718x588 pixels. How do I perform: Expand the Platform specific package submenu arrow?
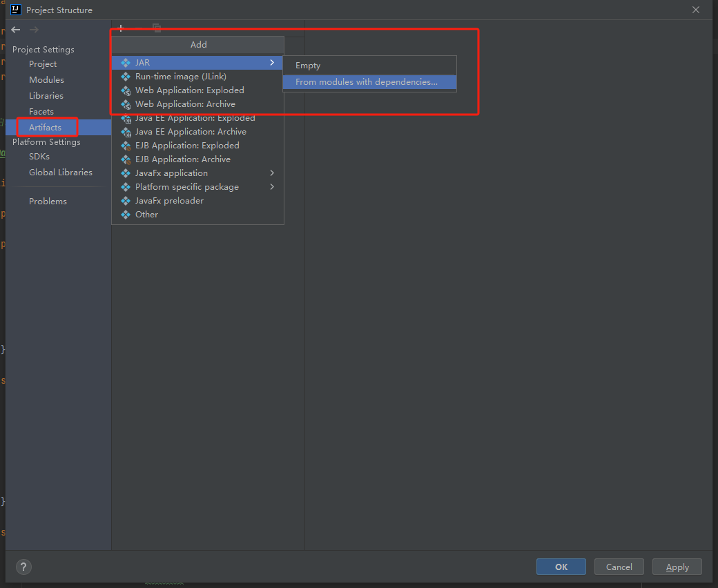tap(272, 187)
